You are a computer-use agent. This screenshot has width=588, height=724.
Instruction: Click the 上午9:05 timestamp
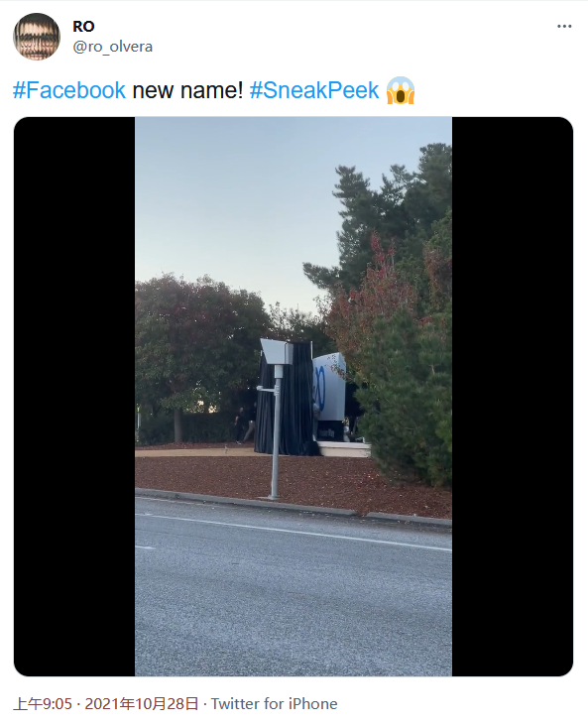click(x=43, y=704)
